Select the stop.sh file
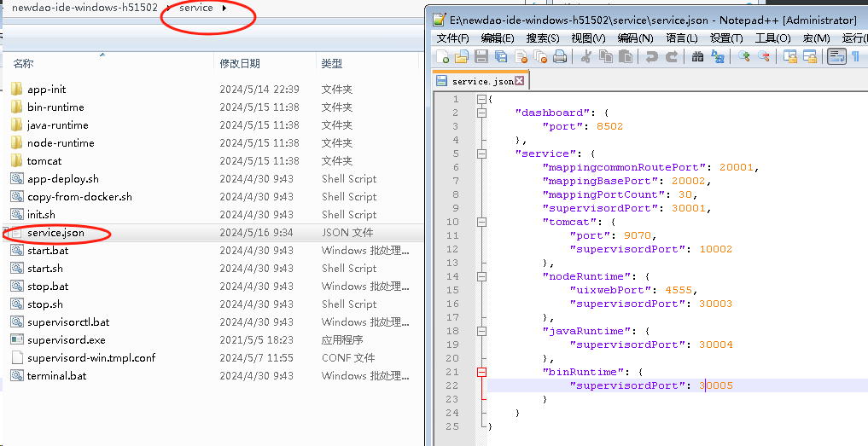Viewport: 868px width, 446px height. click(x=45, y=304)
